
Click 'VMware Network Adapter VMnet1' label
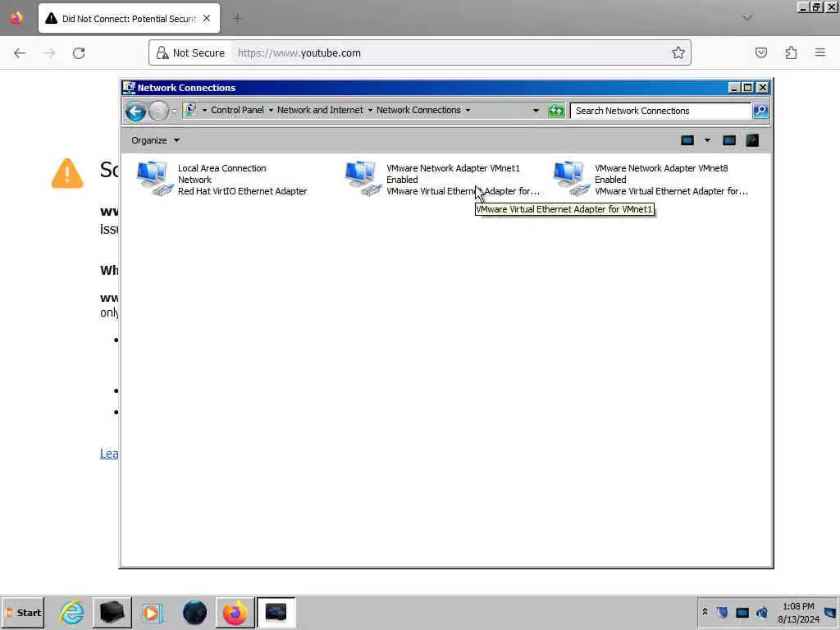pyautogui.click(x=453, y=168)
